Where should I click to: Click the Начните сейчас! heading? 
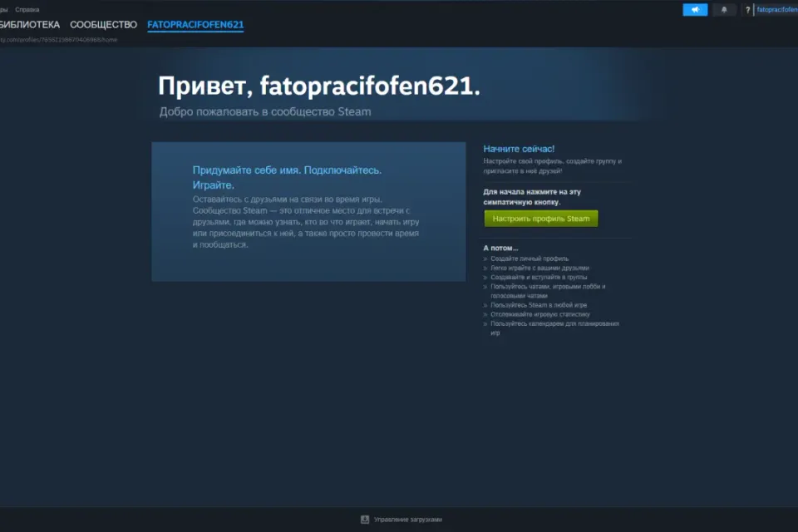519,149
